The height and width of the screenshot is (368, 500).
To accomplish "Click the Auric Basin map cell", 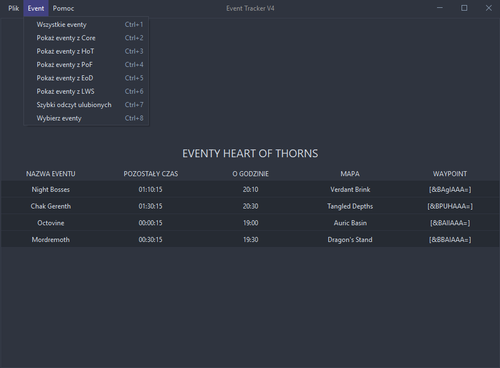I will [350, 223].
